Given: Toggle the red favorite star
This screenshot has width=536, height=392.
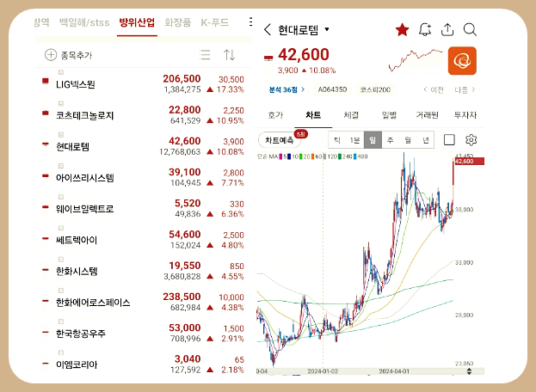Looking at the screenshot, I should pyautogui.click(x=402, y=30).
